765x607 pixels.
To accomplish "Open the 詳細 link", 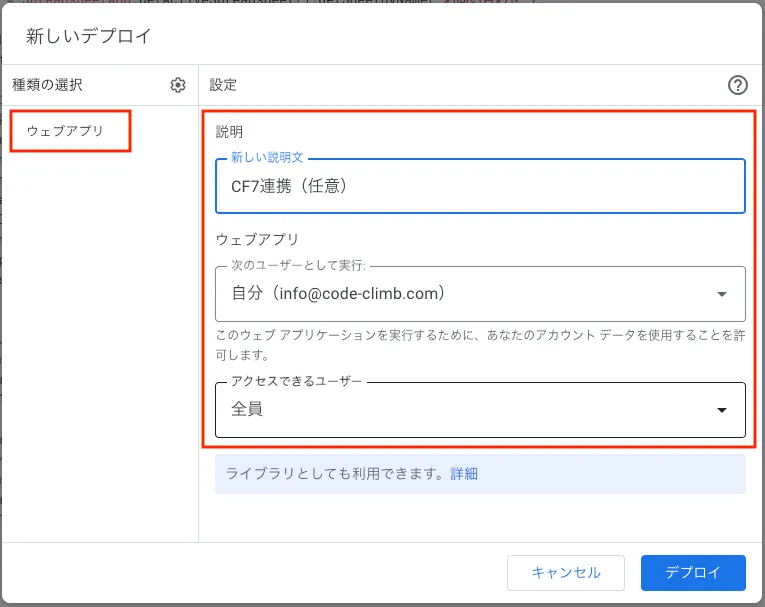I will click(464, 474).
